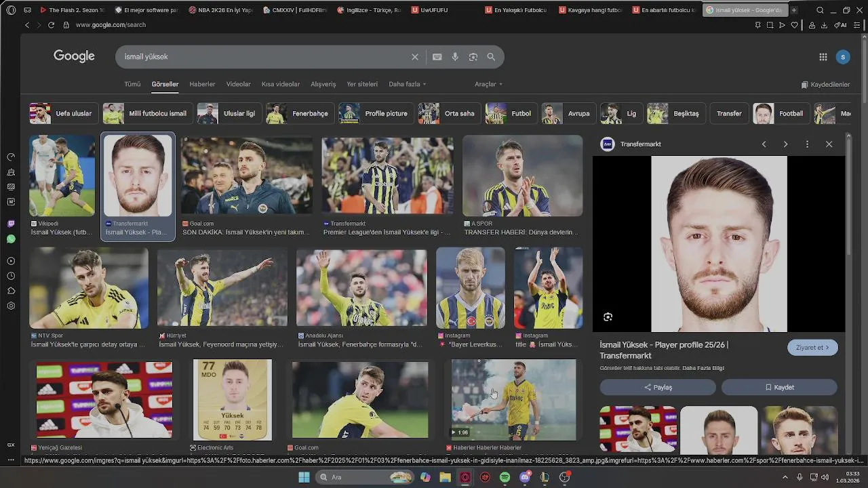Open the Twitch sidebar icon

11,224
